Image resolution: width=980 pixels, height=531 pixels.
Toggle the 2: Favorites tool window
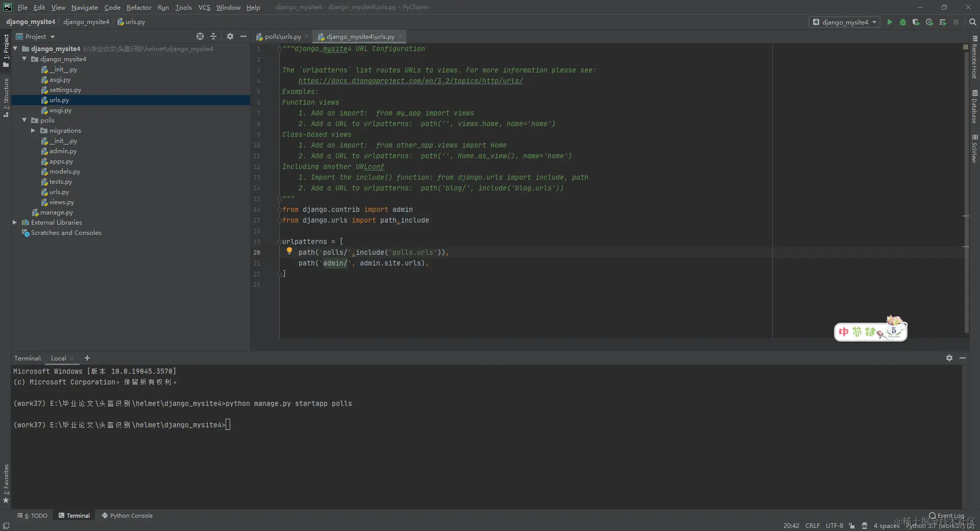tap(6, 484)
